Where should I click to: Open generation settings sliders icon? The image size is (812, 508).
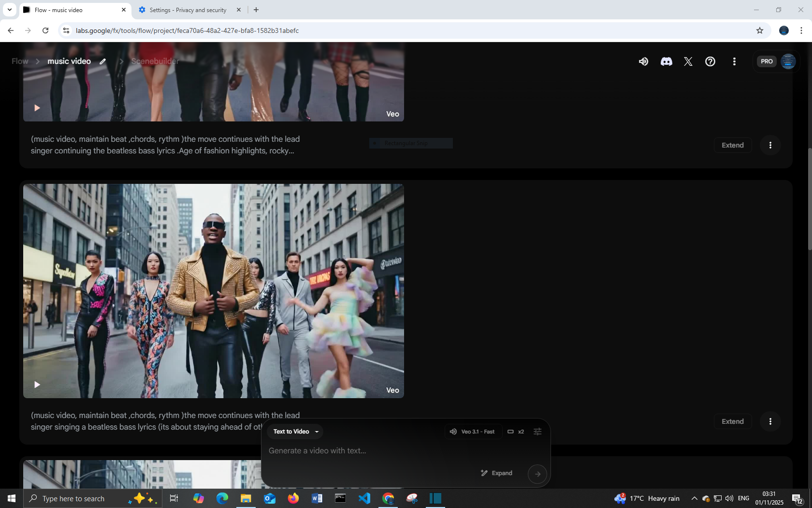[x=537, y=432]
